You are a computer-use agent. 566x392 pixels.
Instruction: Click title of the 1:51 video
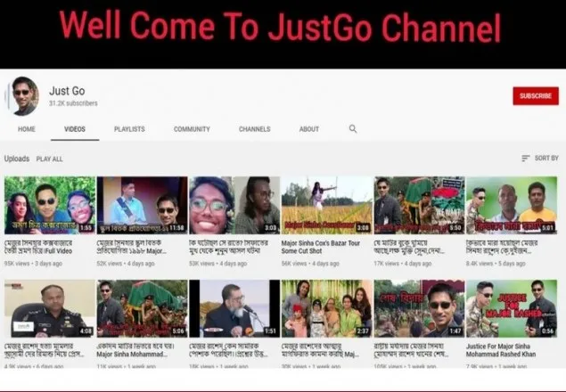tap(228, 350)
